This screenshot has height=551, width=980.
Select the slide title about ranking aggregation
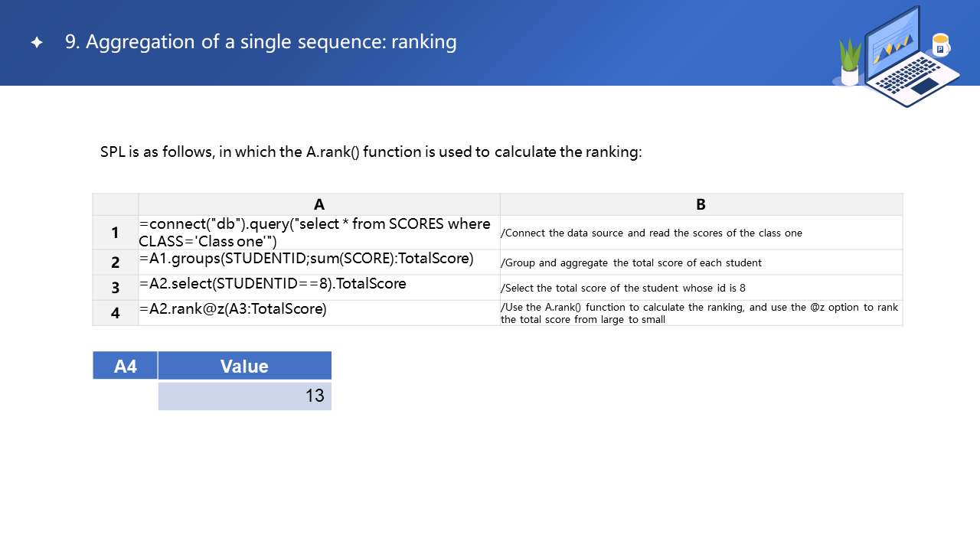point(260,42)
